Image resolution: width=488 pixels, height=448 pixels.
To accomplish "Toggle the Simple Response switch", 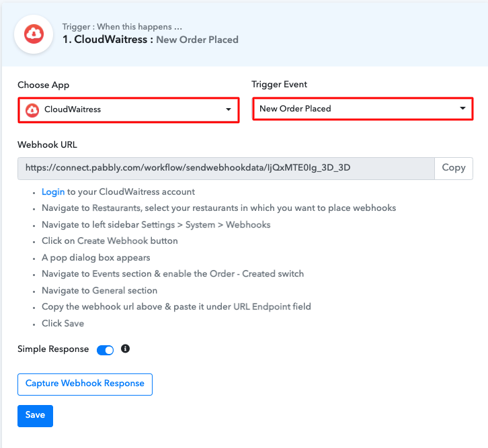I will tap(105, 350).
